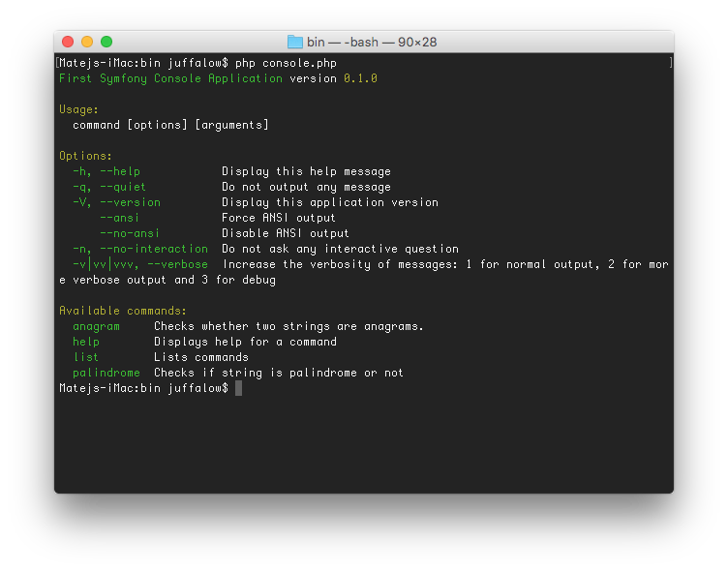Click the 'list' command name
728x571 pixels.
click(86, 357)
